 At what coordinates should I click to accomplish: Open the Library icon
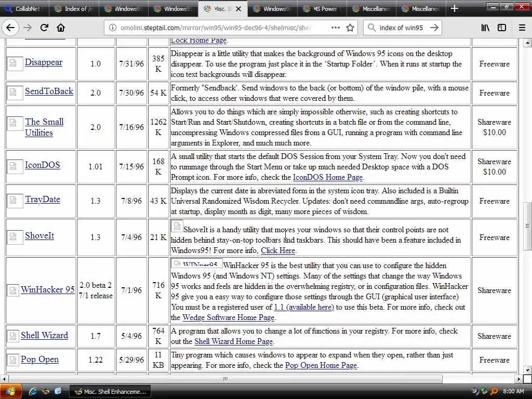[x=485, y=28]
